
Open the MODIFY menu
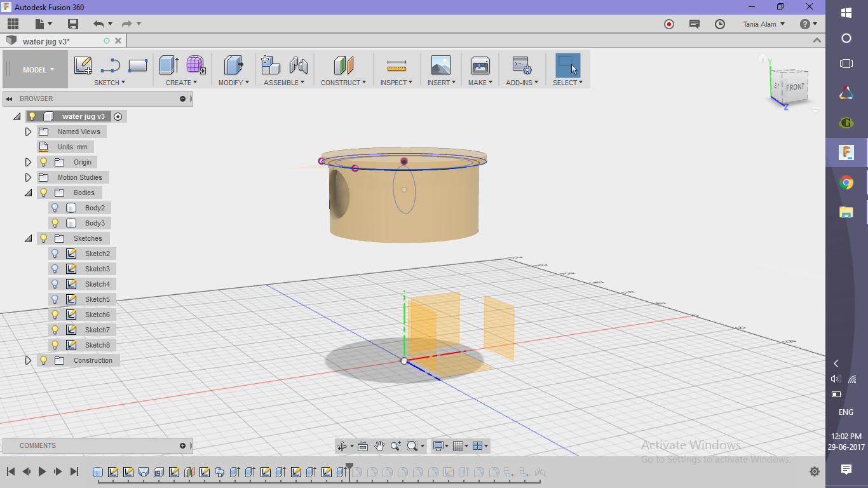click(234, 83)
